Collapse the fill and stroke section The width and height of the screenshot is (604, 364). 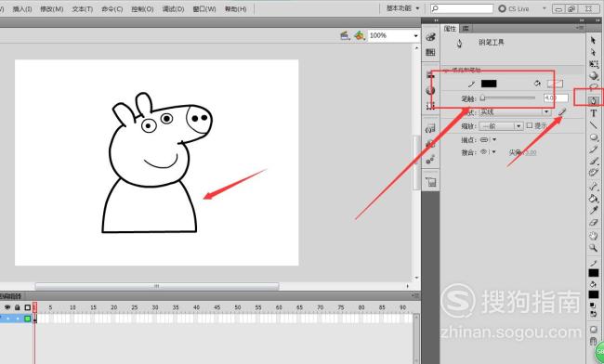[446, 70]
